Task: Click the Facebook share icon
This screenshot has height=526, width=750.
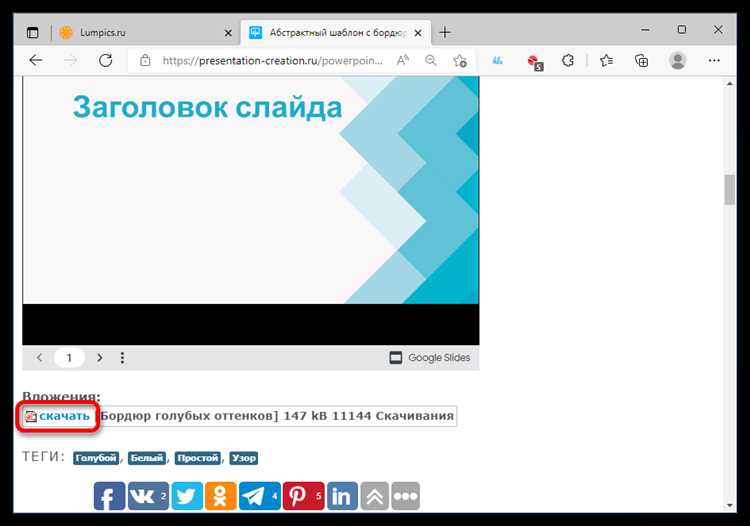Action: click(x=109, y=496)
